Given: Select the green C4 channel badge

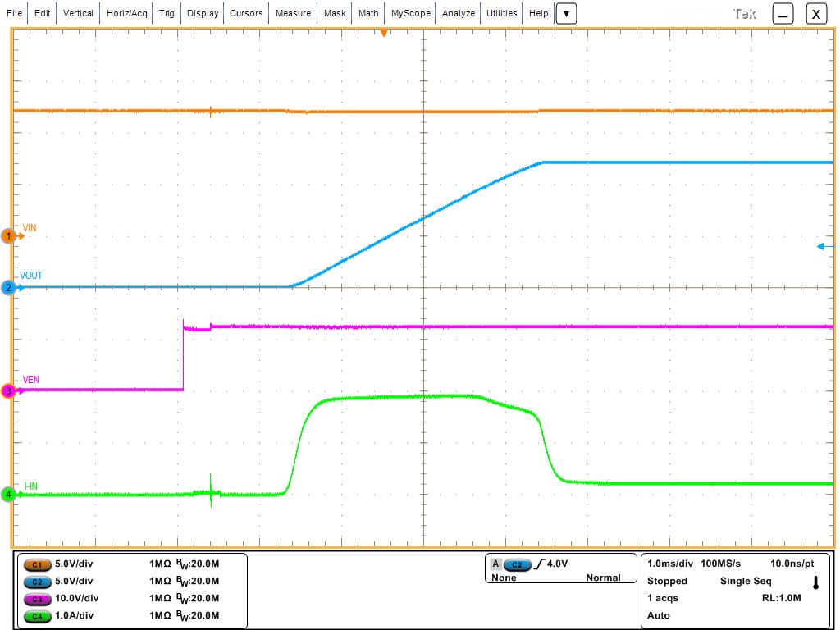Looking at the screenshot, I should [x=37, y=616].
